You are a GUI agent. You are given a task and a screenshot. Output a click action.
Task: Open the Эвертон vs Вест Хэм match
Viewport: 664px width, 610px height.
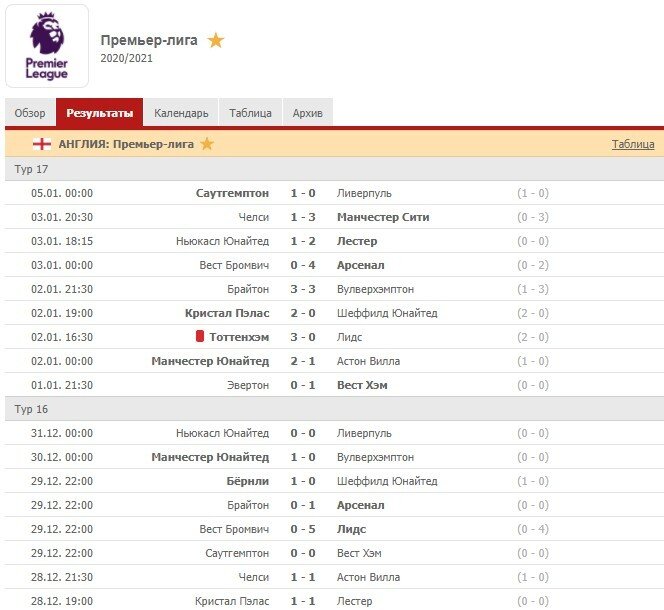coord(303,385)
